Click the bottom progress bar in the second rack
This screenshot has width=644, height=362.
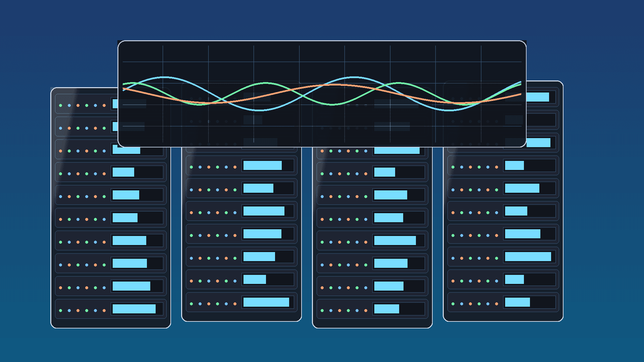(x=266, y=302)
